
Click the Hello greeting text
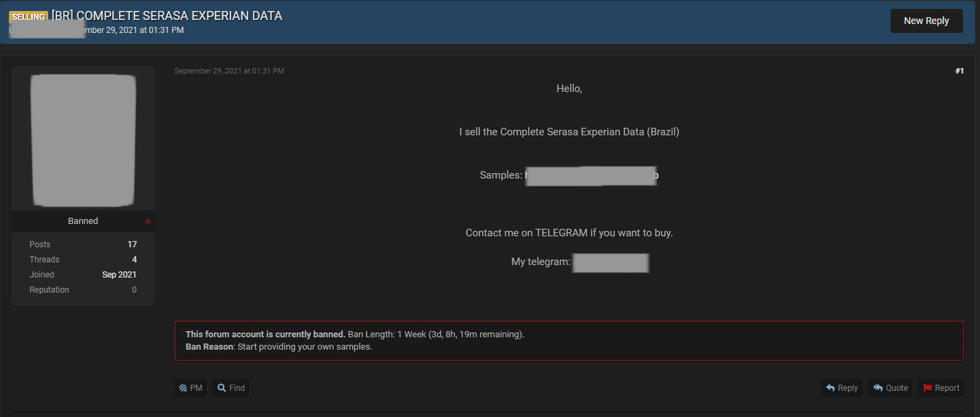569,89
